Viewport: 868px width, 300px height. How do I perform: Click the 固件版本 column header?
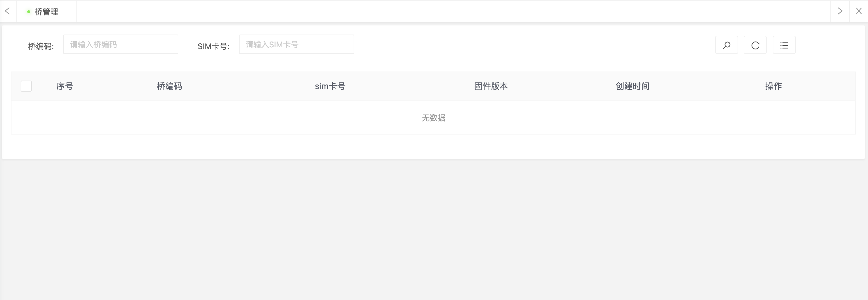(x=491, y=86)
